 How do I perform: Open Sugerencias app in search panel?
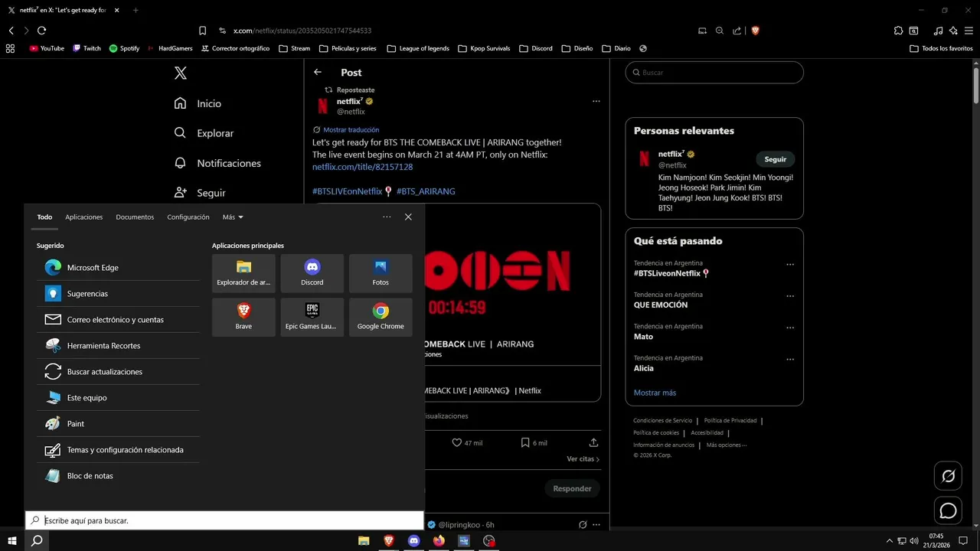coord(118,294)
